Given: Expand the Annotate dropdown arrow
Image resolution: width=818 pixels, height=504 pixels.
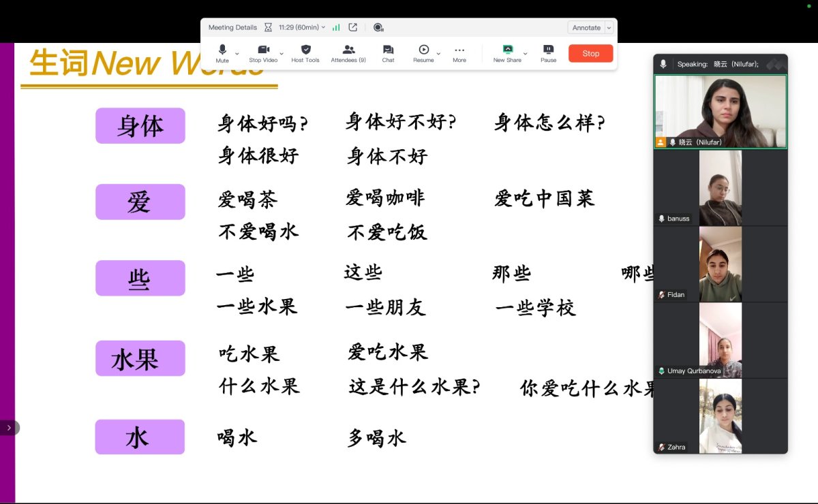Looking at the screenshot, I should click(x=609, y=28).
